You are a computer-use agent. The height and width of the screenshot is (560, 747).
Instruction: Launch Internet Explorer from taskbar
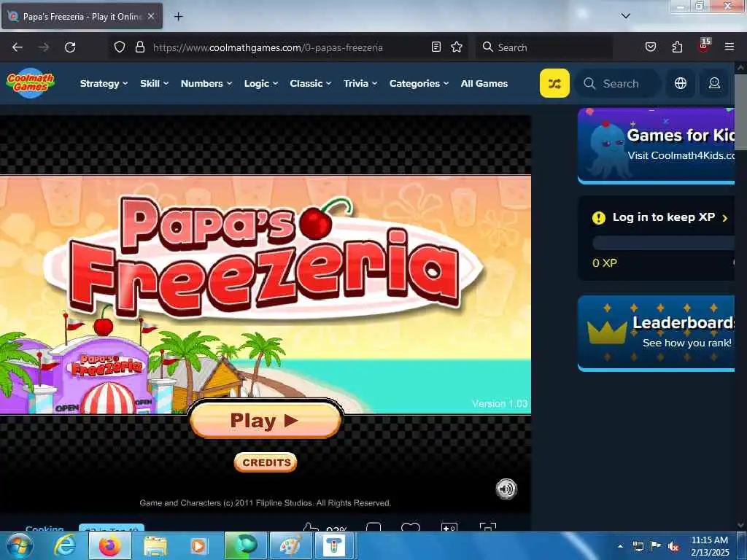(64, 545)
